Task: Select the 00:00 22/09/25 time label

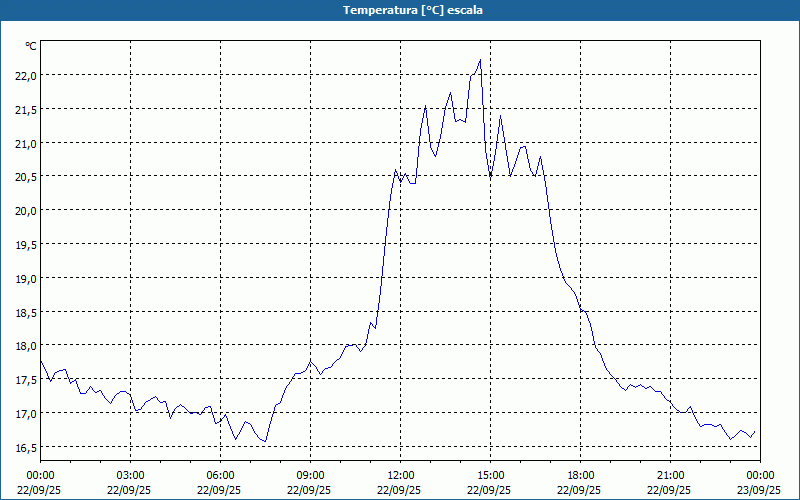Action: [40, 482]
